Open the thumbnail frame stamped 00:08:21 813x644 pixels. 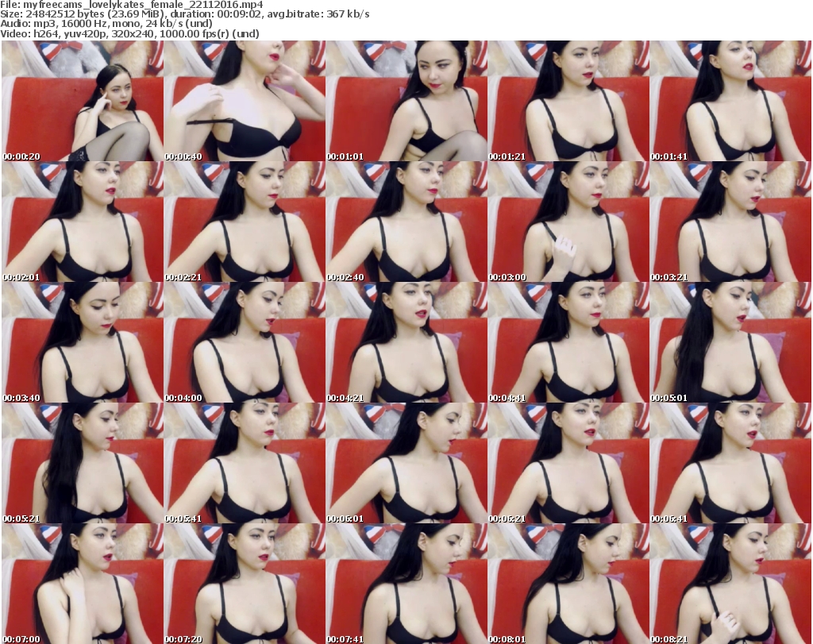click(x=730, y=584)
